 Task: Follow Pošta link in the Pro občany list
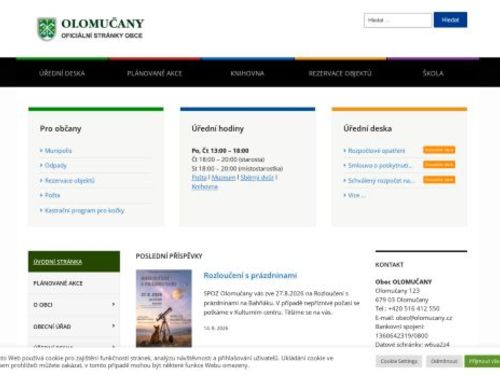tap(52, 195)
